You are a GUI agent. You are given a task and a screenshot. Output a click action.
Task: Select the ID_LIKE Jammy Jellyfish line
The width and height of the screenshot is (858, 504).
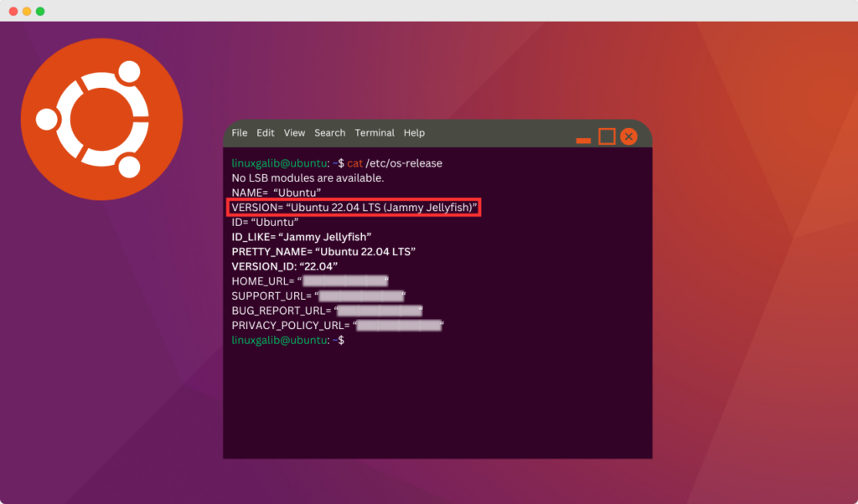click(x=302, y=236)
